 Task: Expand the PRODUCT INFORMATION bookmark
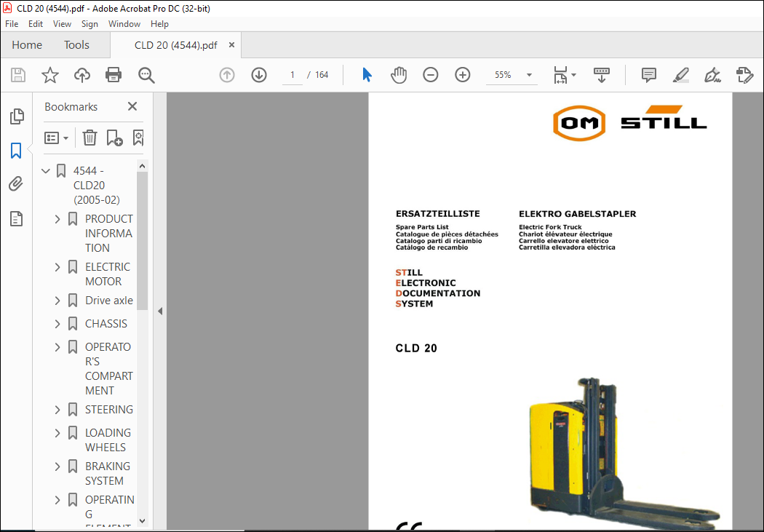(x=57, y=219)
